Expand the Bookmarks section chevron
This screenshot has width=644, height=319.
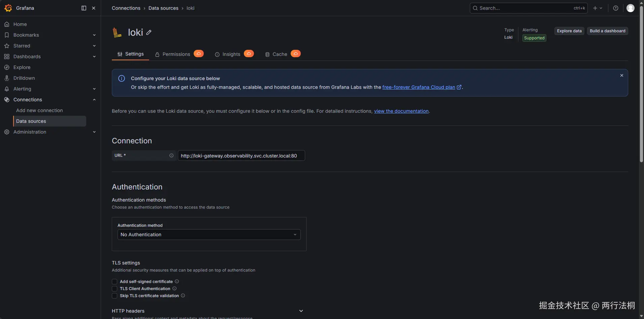pyautogui.click(x=94, y=35)
